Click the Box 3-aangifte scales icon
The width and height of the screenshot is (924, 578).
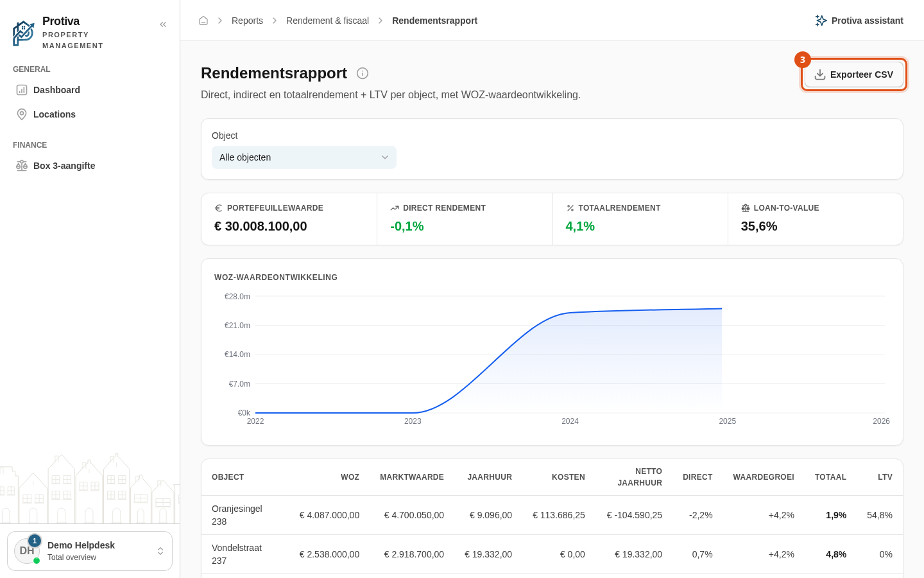click(22, 166)
